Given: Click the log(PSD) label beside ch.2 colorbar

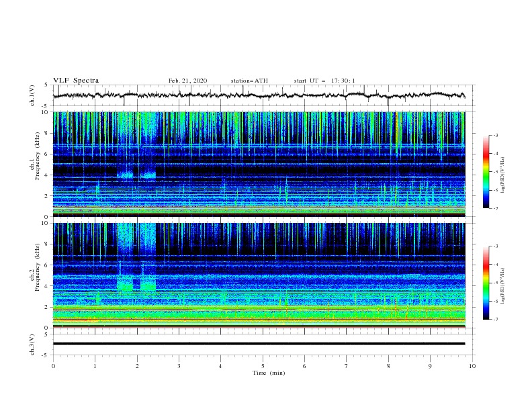Looking at the screenshot, I should coord(502,285).
